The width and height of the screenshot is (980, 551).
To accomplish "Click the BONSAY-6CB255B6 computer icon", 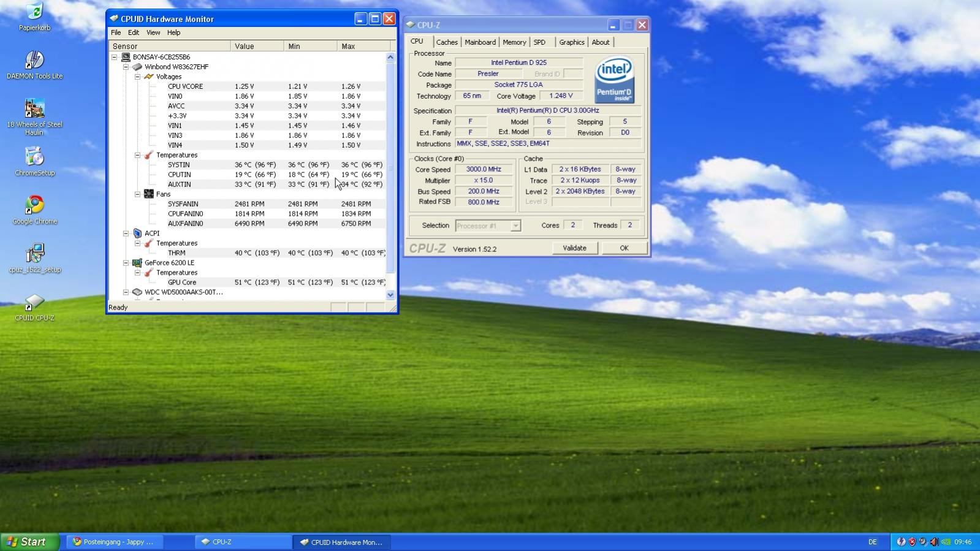I will pos(126,57).
